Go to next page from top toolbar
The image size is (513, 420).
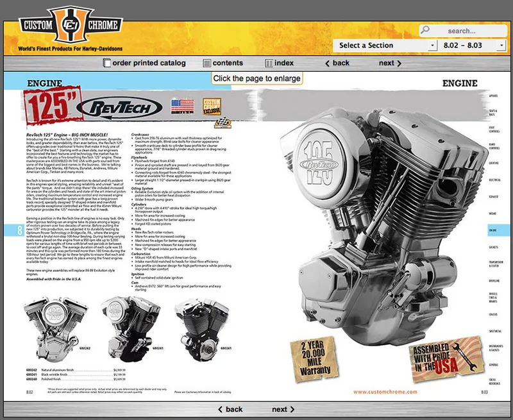click(x=390, y=63)
